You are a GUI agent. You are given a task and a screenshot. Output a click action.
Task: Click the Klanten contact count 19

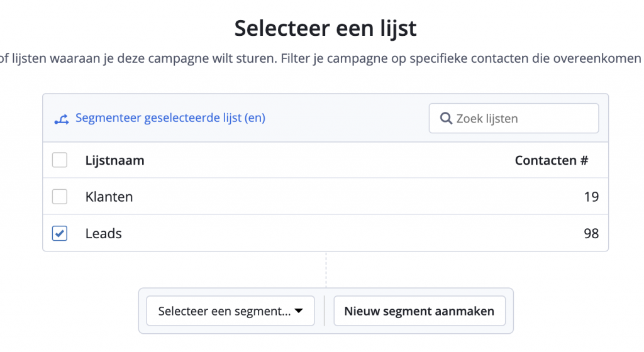point(591,197)
